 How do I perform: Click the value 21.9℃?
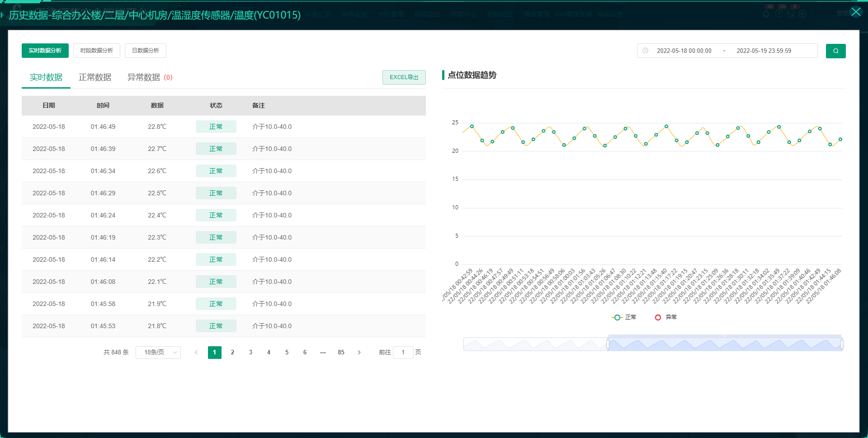(x=157, y=304)
